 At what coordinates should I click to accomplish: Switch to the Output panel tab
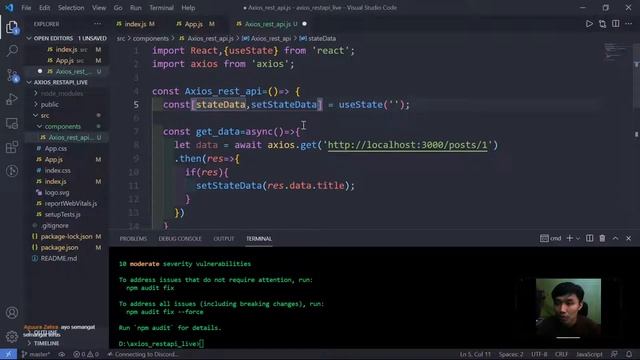224,239
